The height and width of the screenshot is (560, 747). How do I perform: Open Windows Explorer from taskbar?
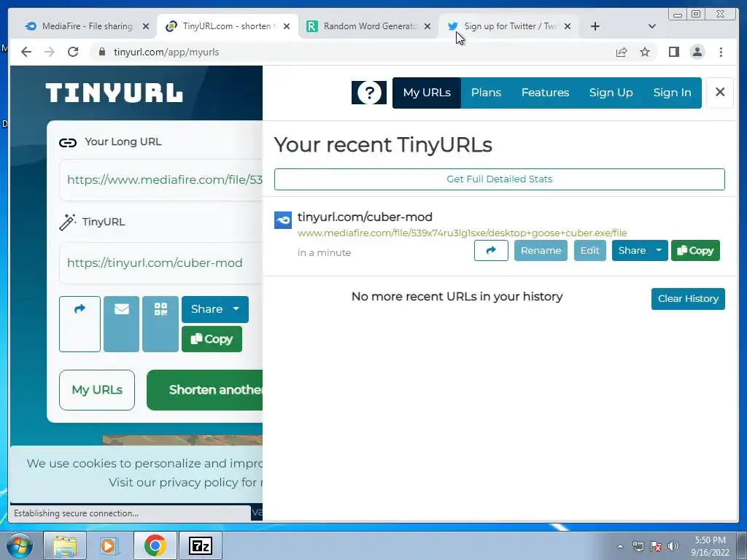point(65,545)
